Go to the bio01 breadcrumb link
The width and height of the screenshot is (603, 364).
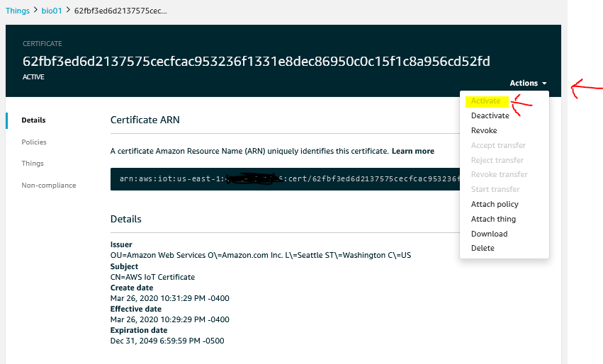click(x=52, y=12)
